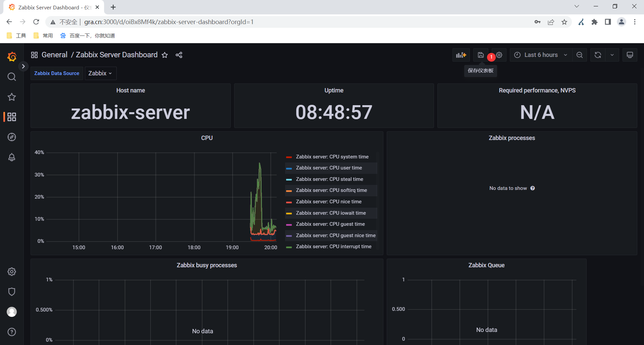Pick color for CPU user time swatch
644x345 pixels.
289,168
